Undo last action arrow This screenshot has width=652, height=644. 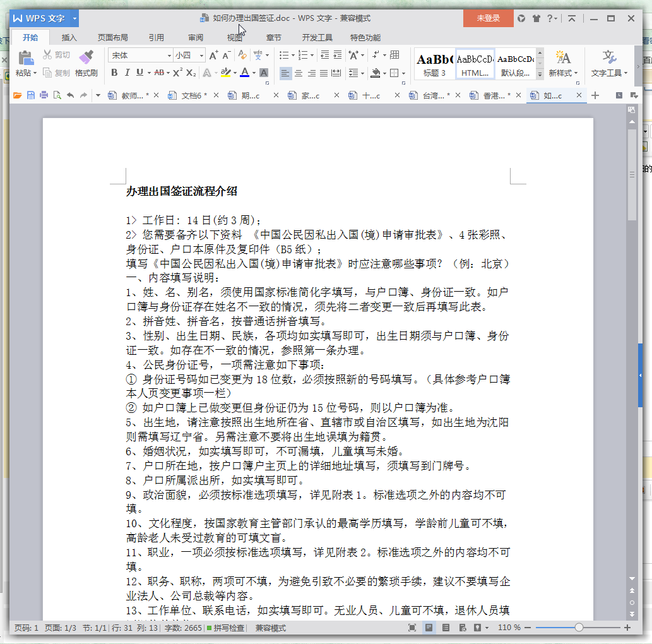(70, 96)
